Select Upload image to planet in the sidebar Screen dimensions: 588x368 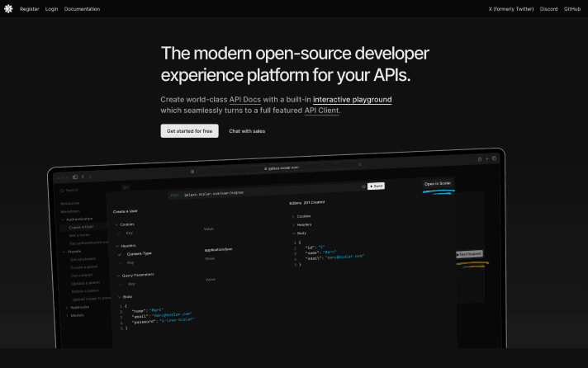coord(91,299)
